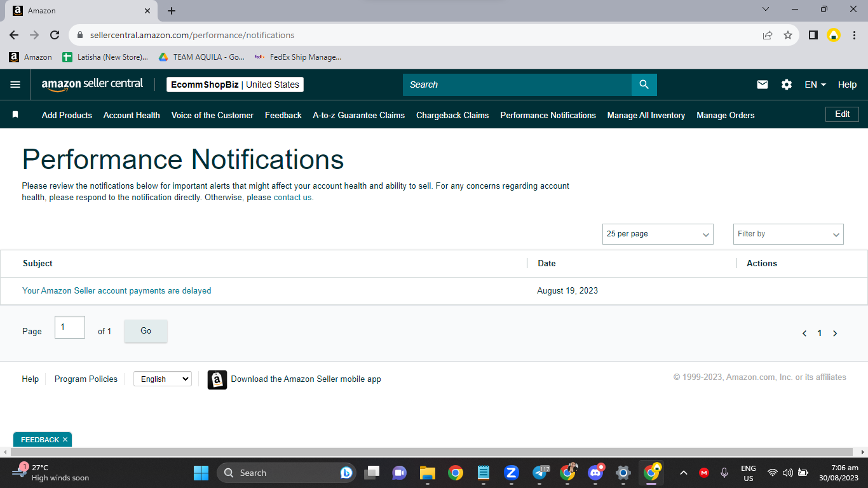The image size is (868, 488).
Task: Launch Zoom from the taskbar
Action: [x=511, y=473]
